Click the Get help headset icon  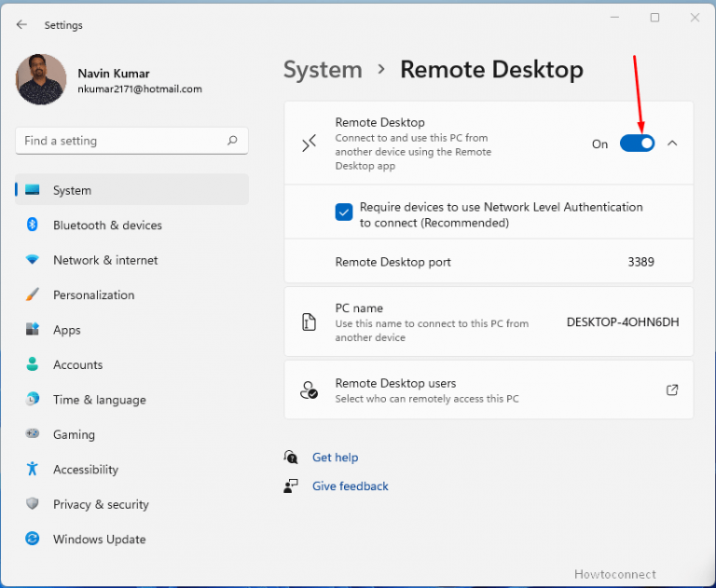point(291,457)
